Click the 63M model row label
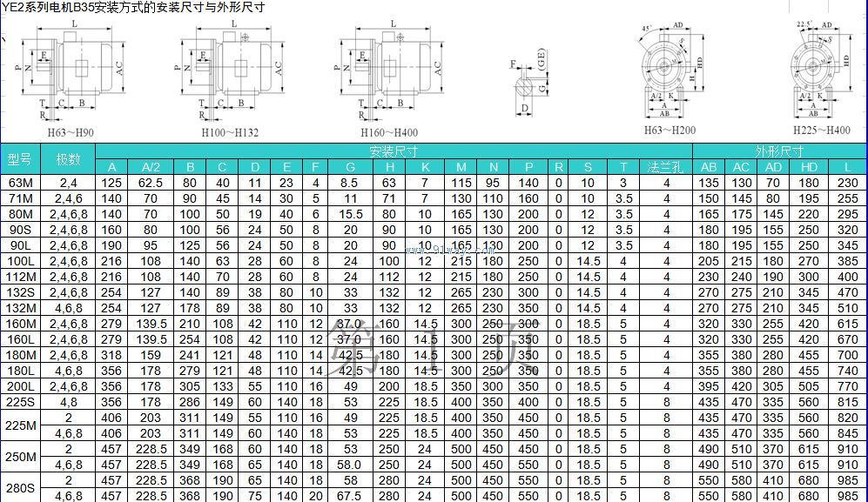This screenshot has height=502, width=868. tap(20, 183)
